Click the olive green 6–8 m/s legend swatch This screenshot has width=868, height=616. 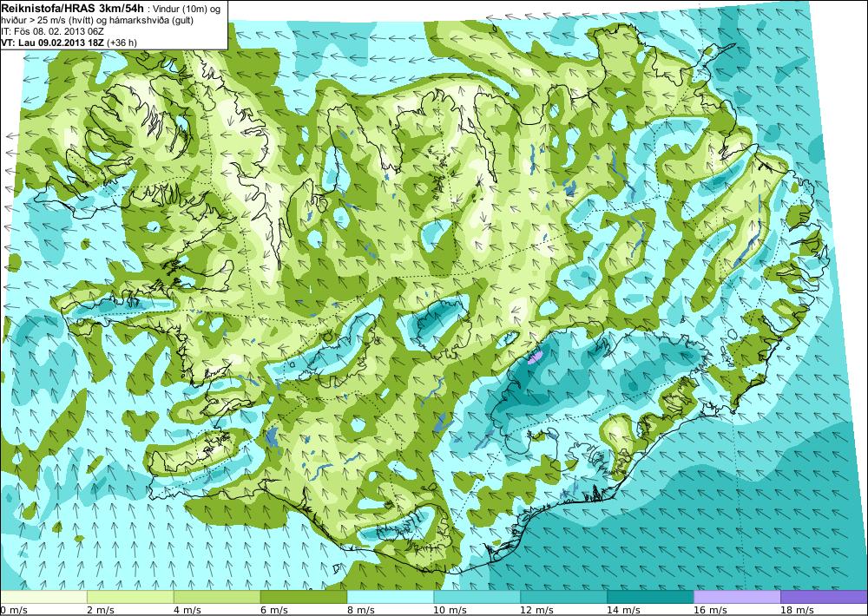[303, 597]
